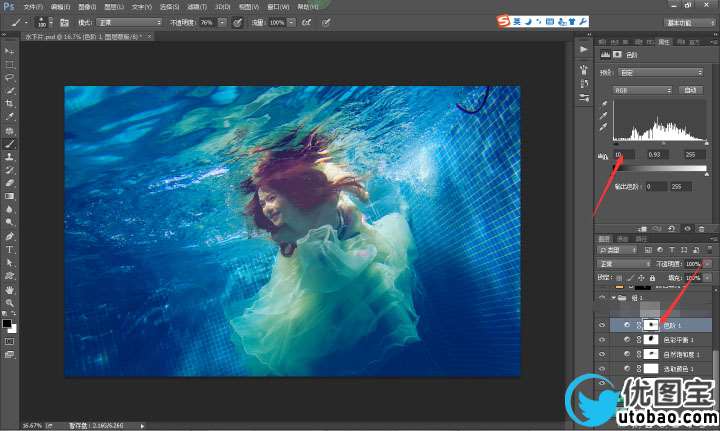
Task: Hide the 色阶 1 layer
Action: tap(602, 325)
